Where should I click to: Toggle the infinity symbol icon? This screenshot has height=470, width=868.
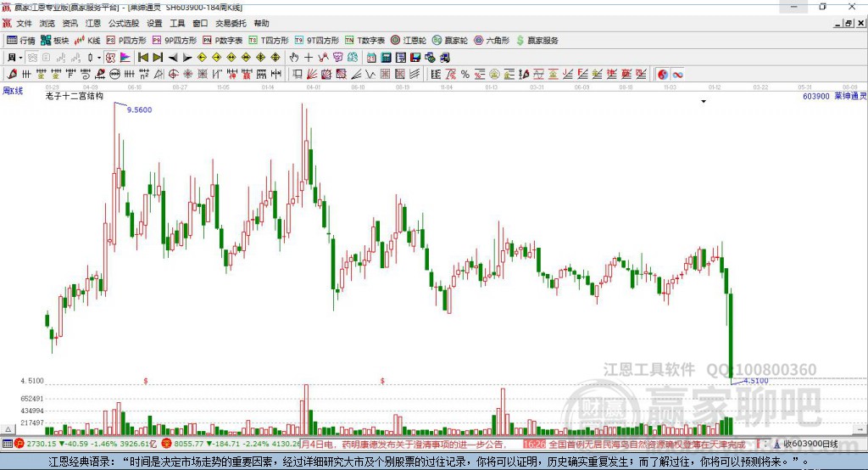pyautogui.click(x=677, y=75)
